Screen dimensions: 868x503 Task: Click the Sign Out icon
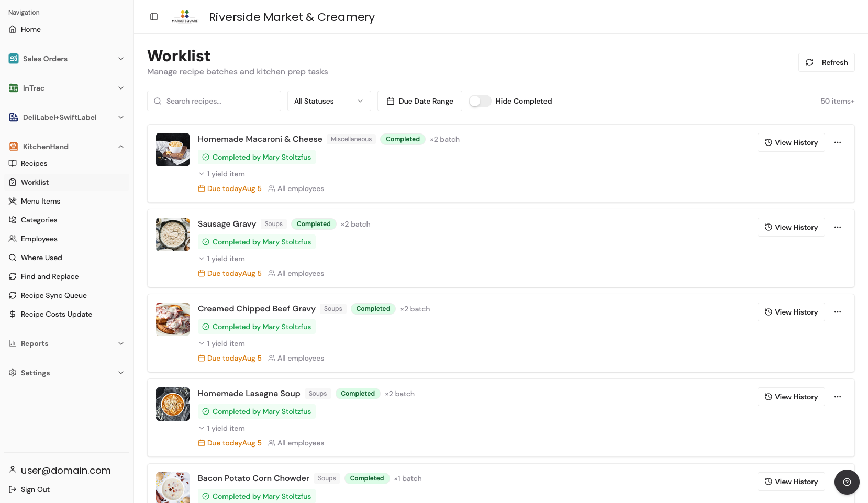[x=13, y=489]
